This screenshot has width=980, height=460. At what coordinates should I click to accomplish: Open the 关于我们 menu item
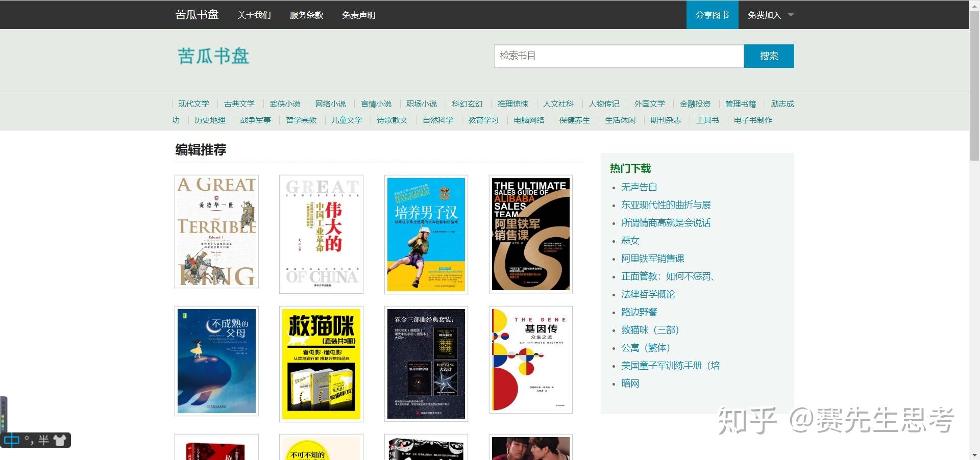pyautogui.click(x=254, y=15)
